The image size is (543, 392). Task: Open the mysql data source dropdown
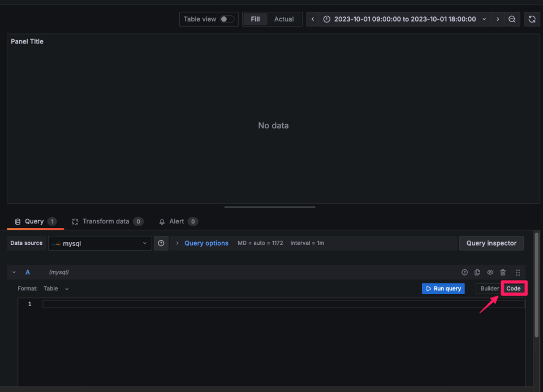click(x=100, y=243)
